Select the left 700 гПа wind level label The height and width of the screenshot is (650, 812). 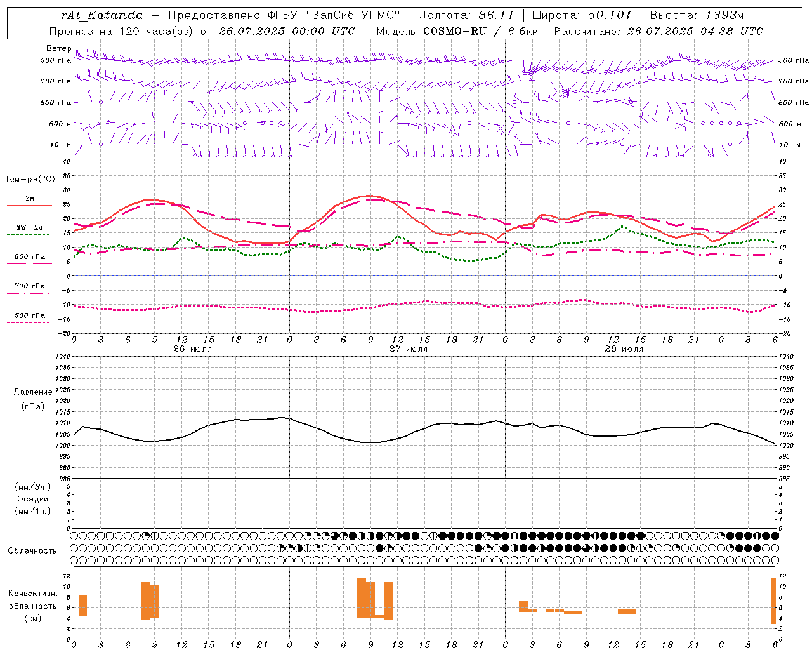[56, 81]
